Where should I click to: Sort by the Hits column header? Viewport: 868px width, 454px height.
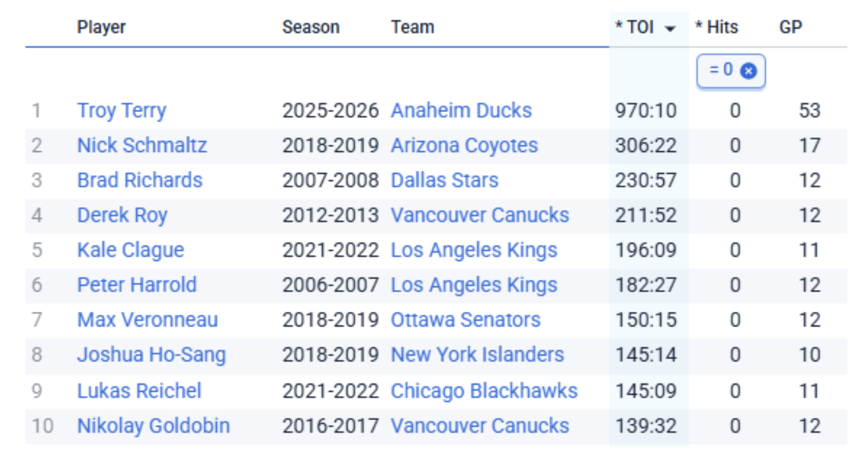pyautogui.click(x=717, y=27)
